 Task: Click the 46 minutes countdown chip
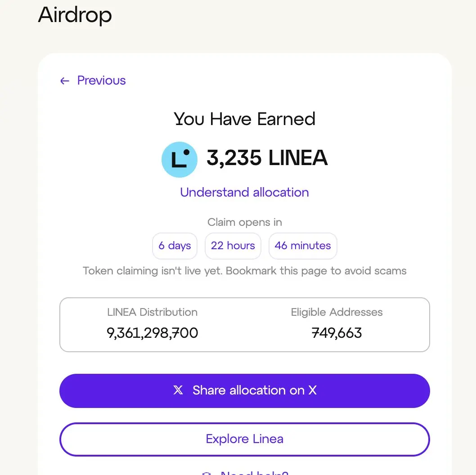point(303,246)
